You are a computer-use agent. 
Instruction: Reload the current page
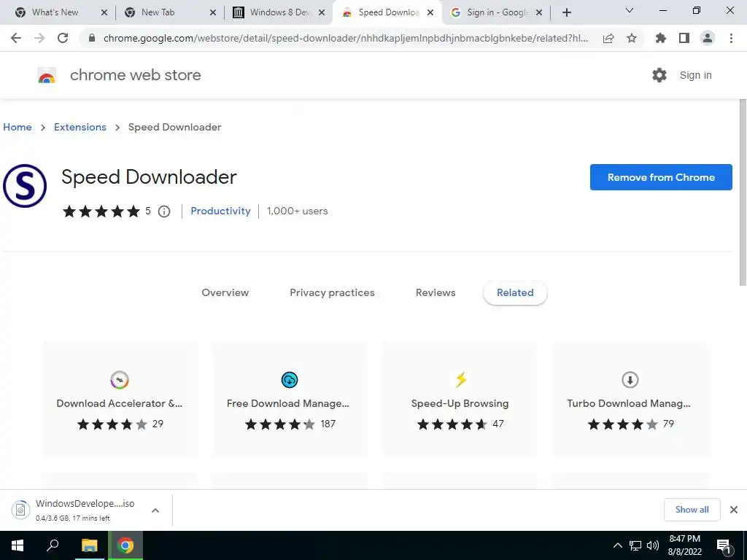[x=63, y=38]
